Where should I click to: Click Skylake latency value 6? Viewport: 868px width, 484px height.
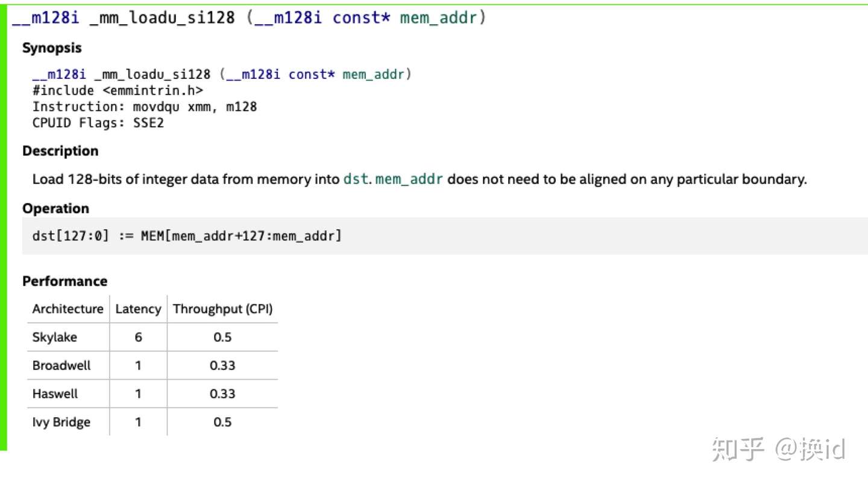138,338
